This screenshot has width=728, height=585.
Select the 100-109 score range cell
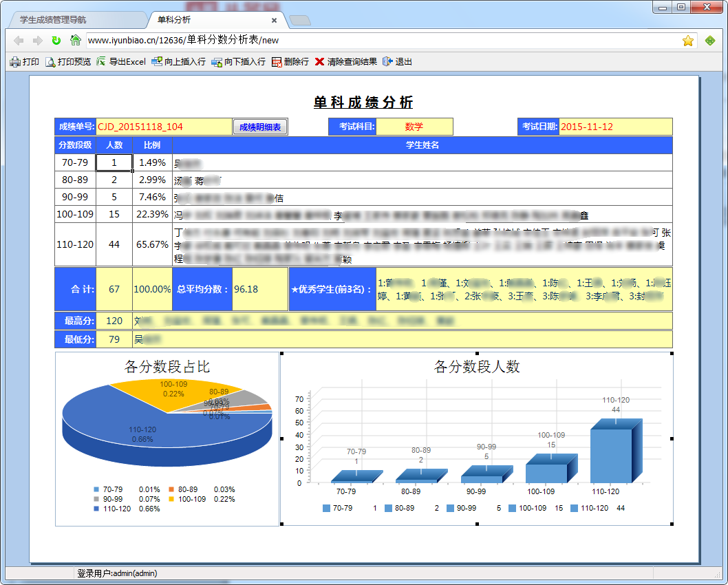coord(75,214)
